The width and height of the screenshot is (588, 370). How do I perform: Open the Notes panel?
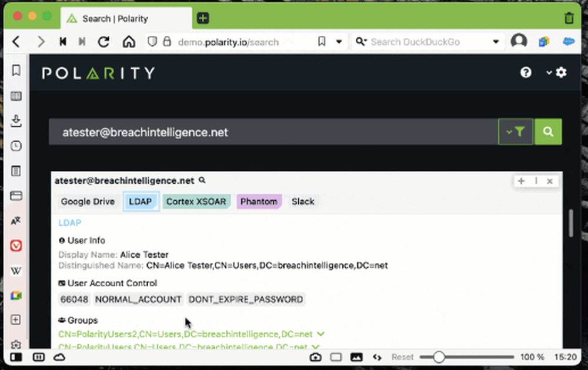tap(16, 171)
